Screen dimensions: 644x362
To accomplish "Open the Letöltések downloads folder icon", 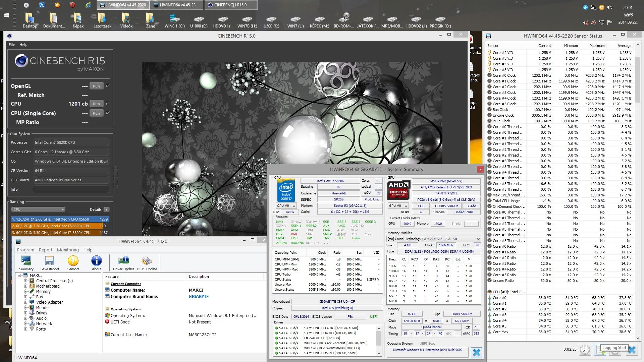I will 102,20.
